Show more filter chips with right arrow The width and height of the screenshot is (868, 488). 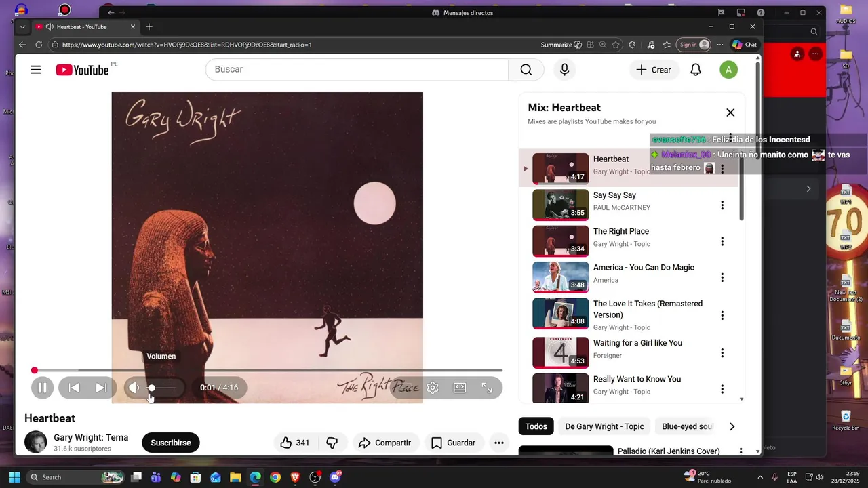coord(732,426)
